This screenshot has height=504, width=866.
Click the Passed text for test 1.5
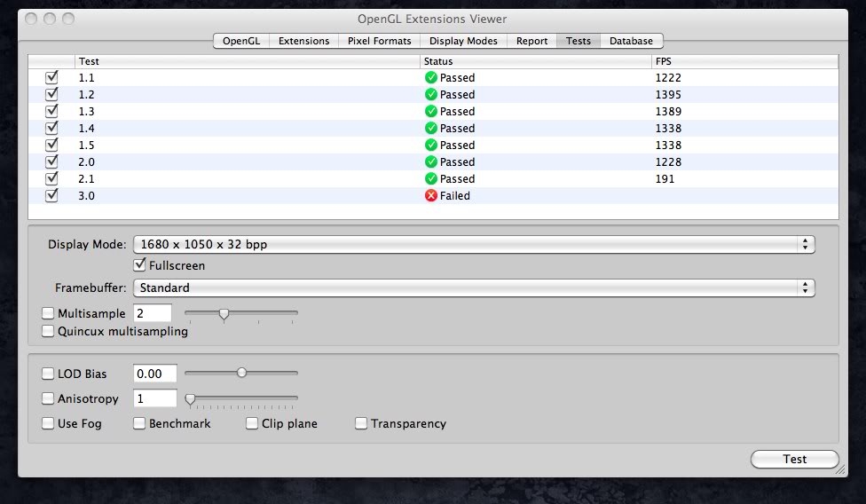pyautogui.click(x=457, y=146)
